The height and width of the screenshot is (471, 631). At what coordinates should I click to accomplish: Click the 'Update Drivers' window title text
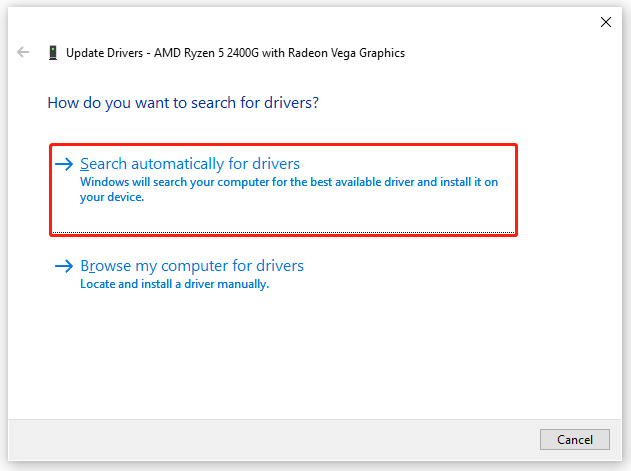point(105,53)
